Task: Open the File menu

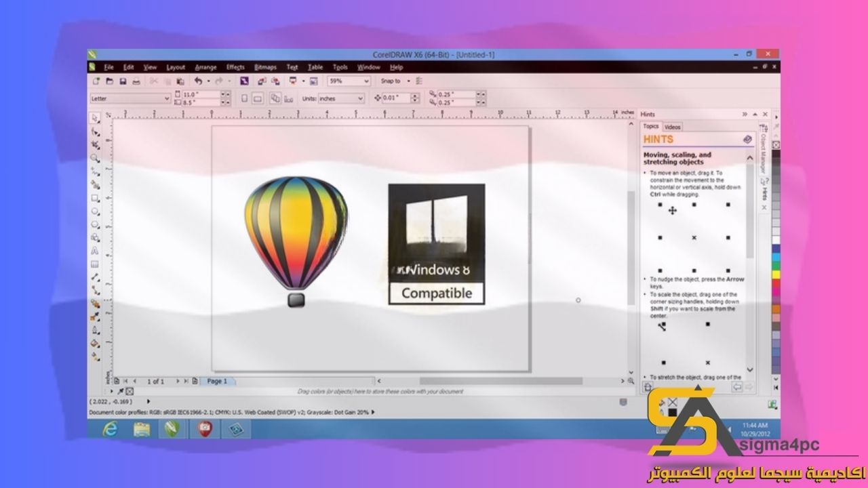Action: point(108,67)
